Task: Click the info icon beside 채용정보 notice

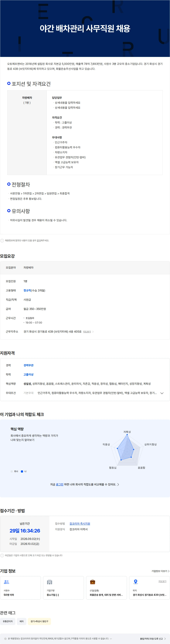Action: pos(2,240)
